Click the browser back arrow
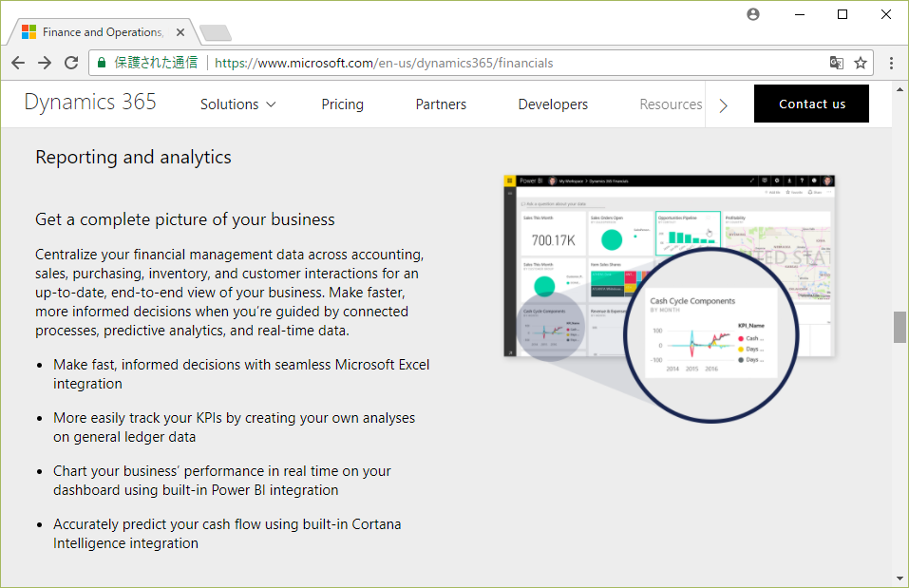Image resolution: width=909 pixels, height=588 pixels. click(18, 63)
